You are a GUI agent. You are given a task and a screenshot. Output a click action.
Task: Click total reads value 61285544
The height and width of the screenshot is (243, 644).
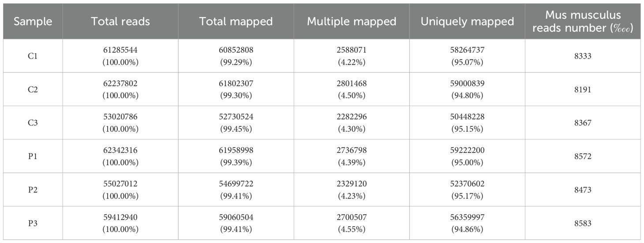pos(120,51)
